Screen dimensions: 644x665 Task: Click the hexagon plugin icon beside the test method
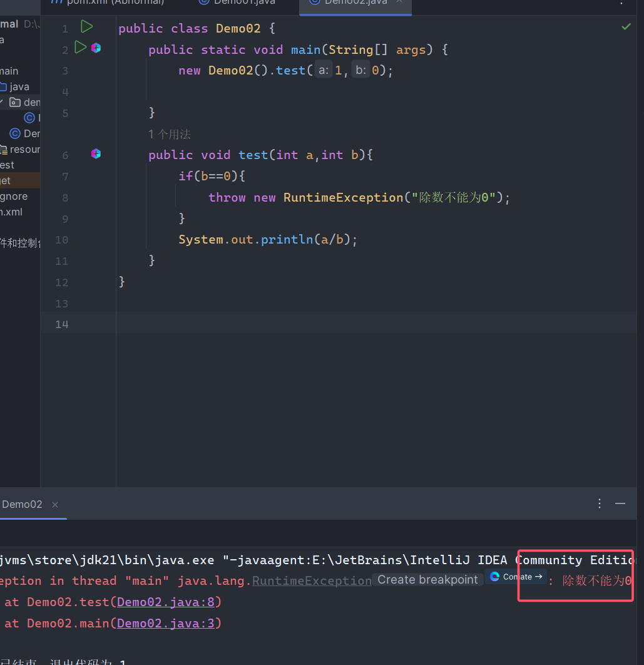(96, 154)
